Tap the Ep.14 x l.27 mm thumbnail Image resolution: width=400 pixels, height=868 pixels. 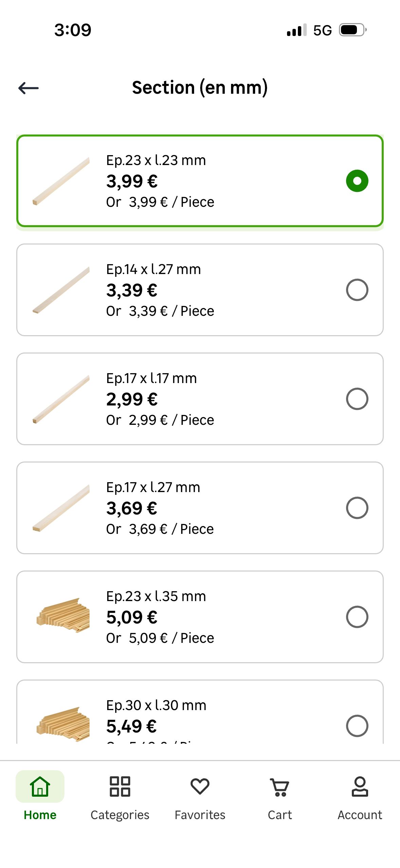[61, 290]
